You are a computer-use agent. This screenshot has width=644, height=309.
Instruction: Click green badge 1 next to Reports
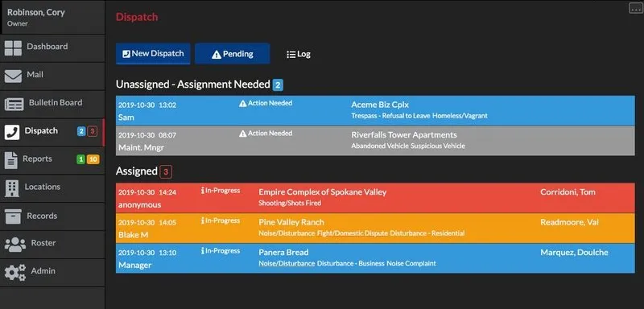pyautogui.click(x=81, y=159)
